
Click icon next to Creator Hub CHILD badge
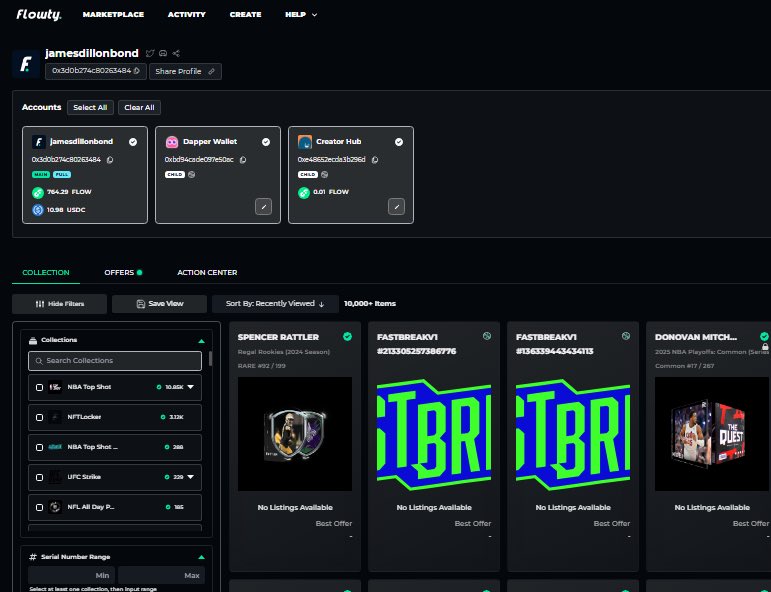(x=325, y=175)
